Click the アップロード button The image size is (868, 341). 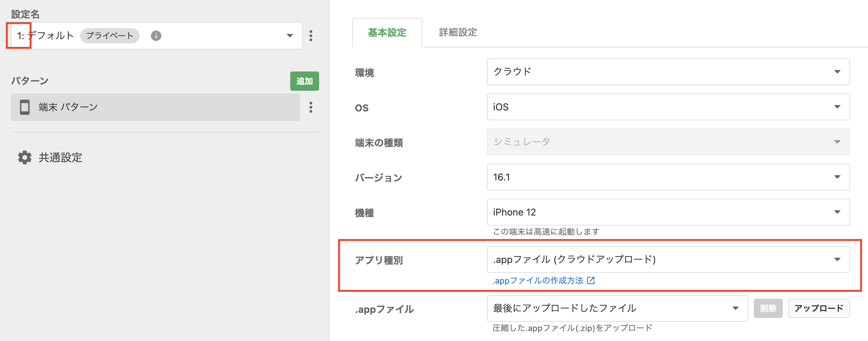[x=819, y=308]
